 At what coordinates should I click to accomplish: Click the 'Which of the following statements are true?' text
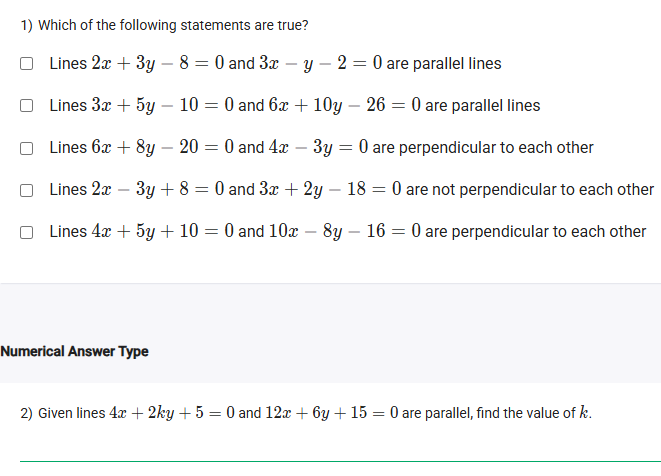(164, 25)
